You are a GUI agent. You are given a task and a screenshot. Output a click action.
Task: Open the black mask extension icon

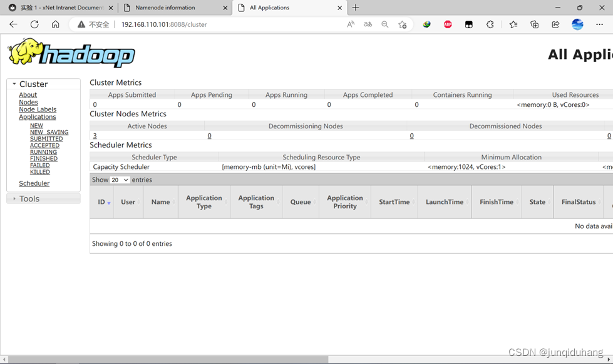coord(469,24)
